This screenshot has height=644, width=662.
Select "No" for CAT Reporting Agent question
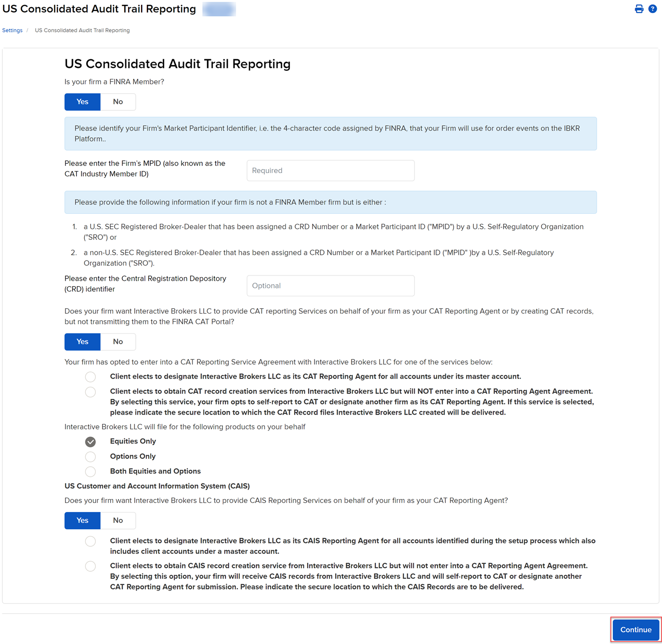point(117,342)
